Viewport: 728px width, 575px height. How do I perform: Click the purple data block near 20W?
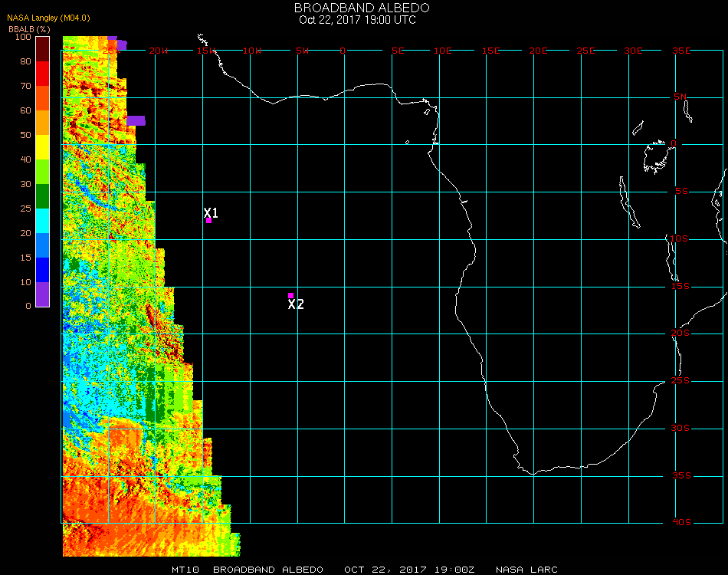(136, 121)
